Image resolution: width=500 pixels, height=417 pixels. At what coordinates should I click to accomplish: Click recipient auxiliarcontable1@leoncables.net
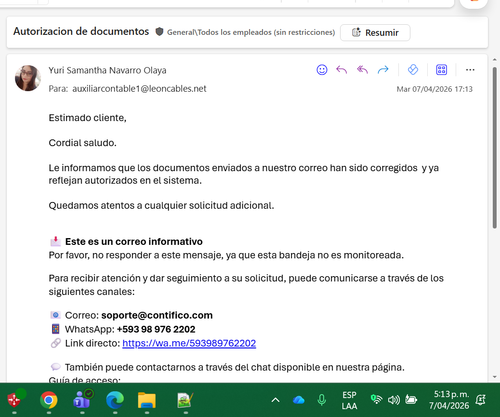[x=139, y=89]
